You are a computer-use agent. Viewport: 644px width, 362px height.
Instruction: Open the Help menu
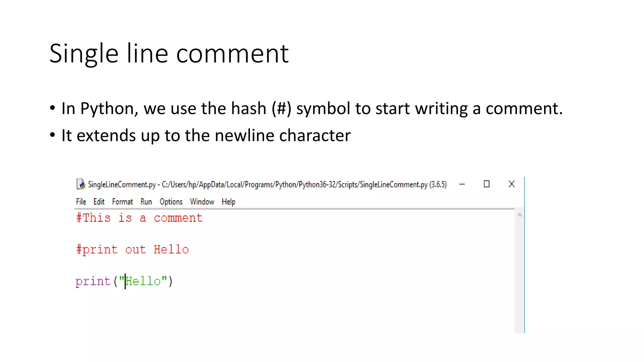click(229, 202)
